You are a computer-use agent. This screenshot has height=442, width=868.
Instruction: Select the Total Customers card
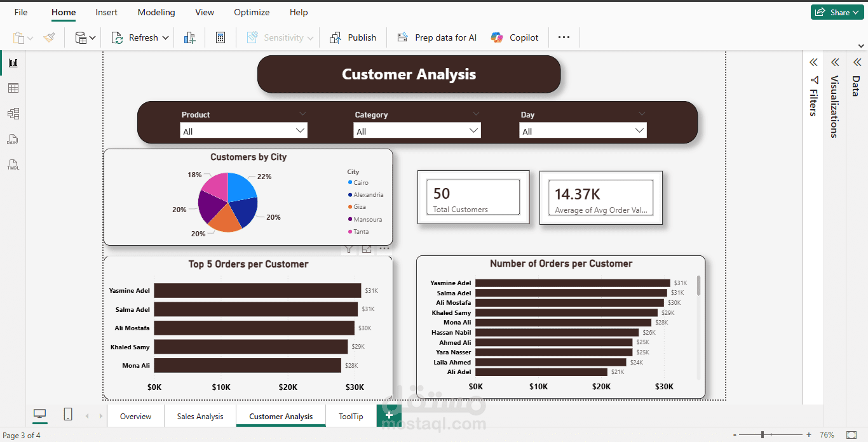473,197
